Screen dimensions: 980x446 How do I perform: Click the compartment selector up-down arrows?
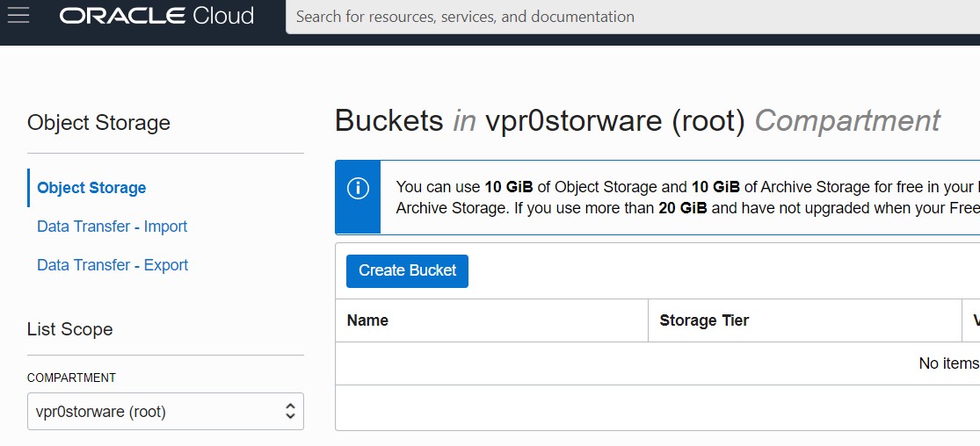290,412
